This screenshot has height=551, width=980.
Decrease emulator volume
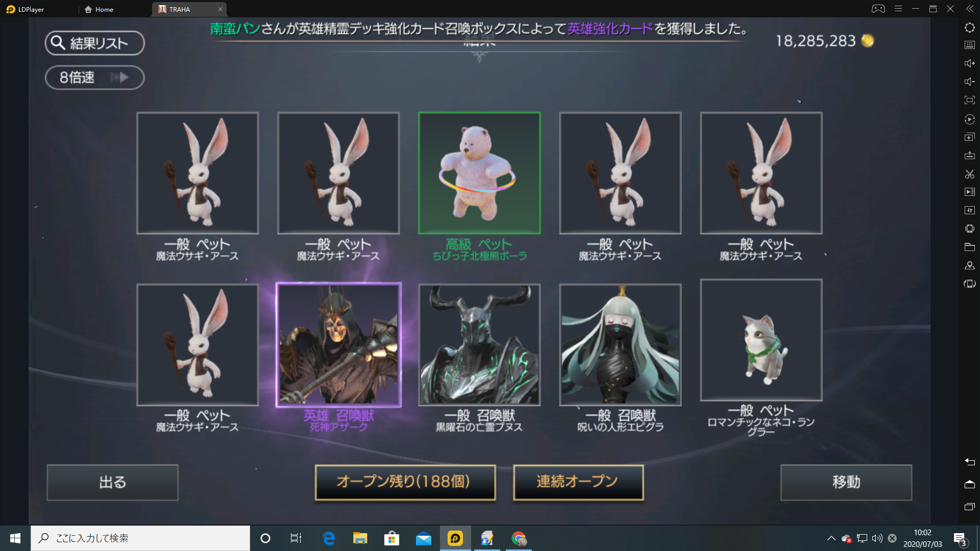pyautogui.click(x=970, y=82)
